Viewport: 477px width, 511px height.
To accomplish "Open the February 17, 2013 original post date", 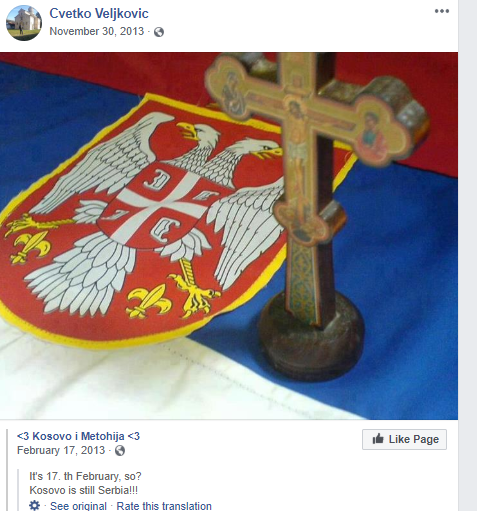I will click(x=61, y=450).
